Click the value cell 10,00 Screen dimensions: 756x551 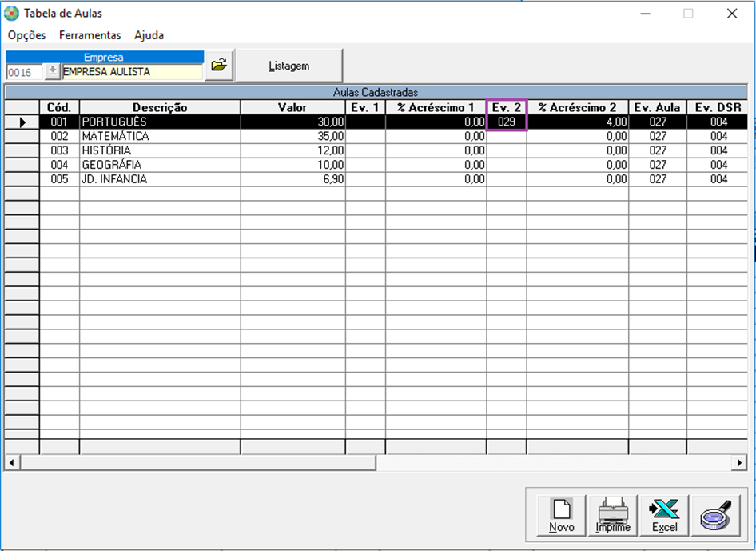[x=292, y=165]
